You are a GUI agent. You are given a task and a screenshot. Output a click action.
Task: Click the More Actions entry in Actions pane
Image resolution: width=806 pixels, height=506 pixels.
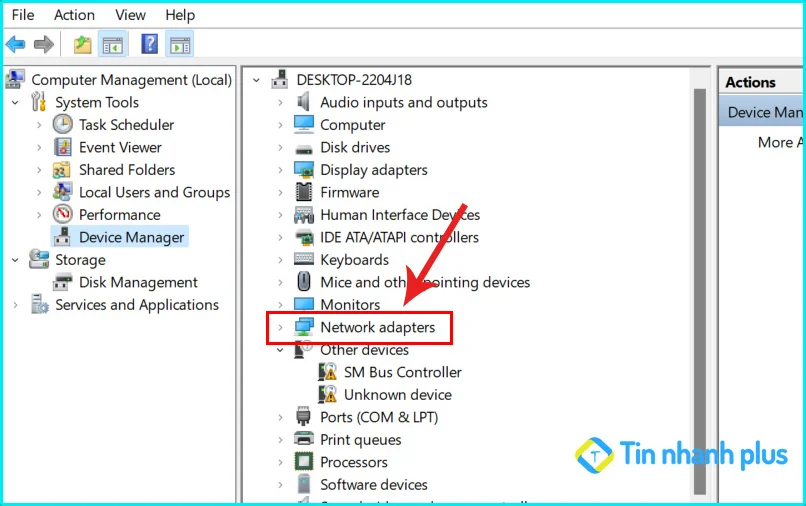pos(779,142)
